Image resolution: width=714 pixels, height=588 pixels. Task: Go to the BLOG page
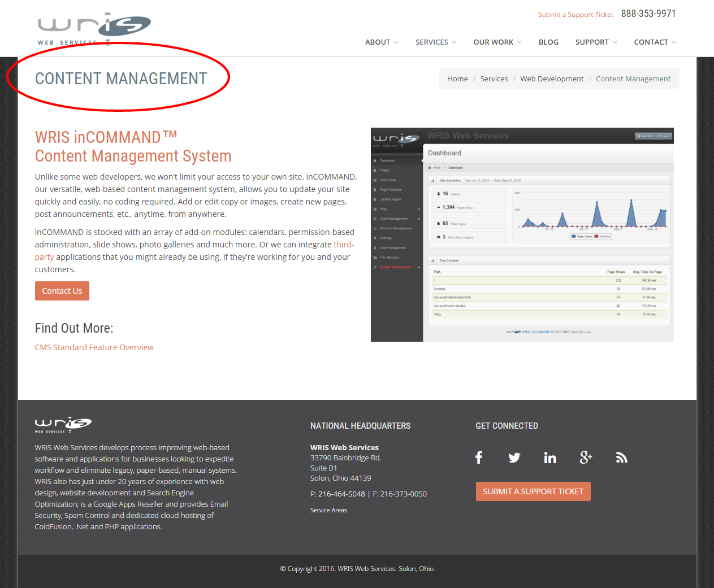click(x=548, y=42)
